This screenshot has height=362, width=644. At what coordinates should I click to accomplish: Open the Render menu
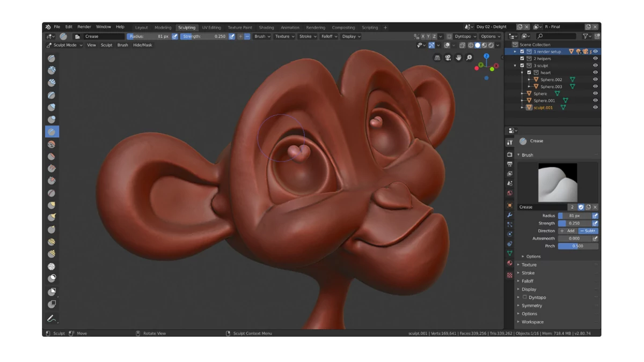[x=84, y=27]
